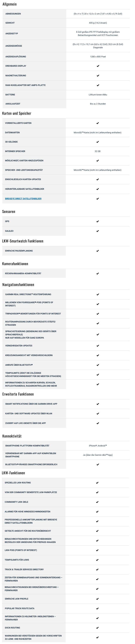The width and height of the screenshot is (135, 644).
Task: Click the GPS checkmark icon
Action: [x=98, y=221]
